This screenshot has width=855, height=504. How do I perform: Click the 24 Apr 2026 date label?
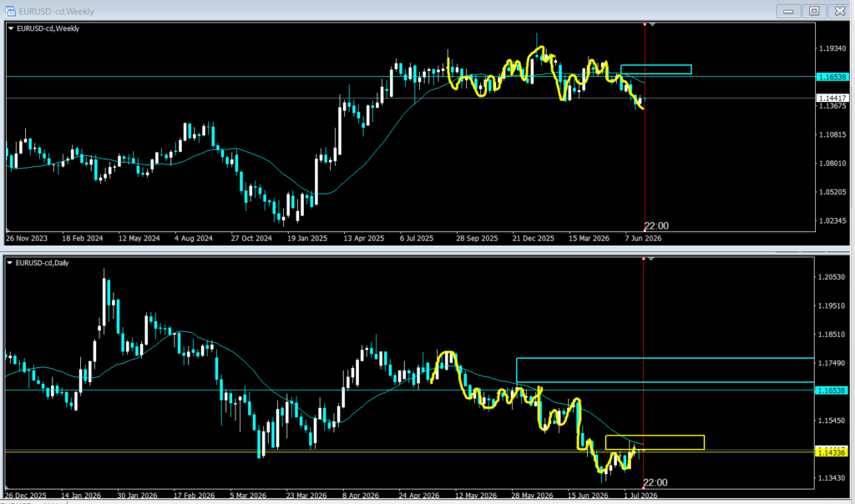click(419, 496)
